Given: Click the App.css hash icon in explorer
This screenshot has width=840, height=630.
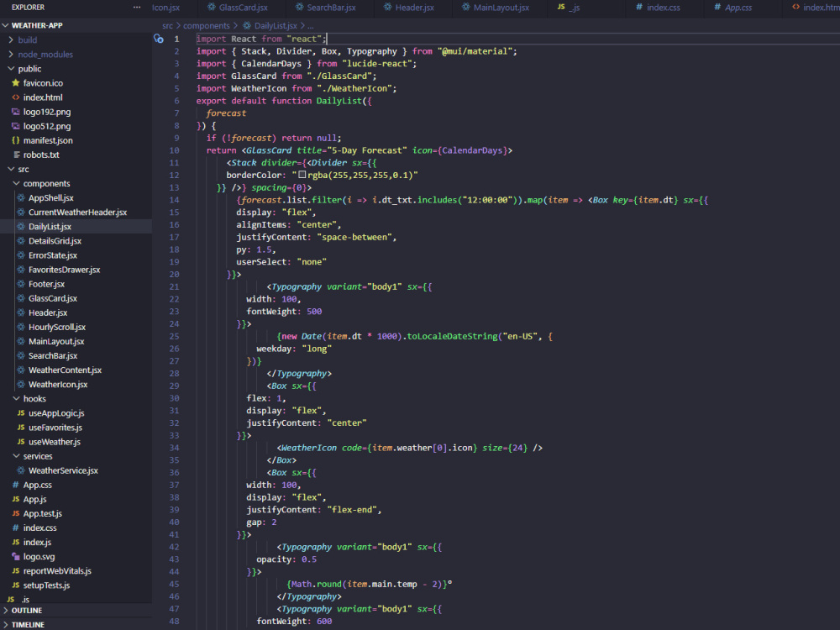Looking at the screenshot, I should point(15,485).
